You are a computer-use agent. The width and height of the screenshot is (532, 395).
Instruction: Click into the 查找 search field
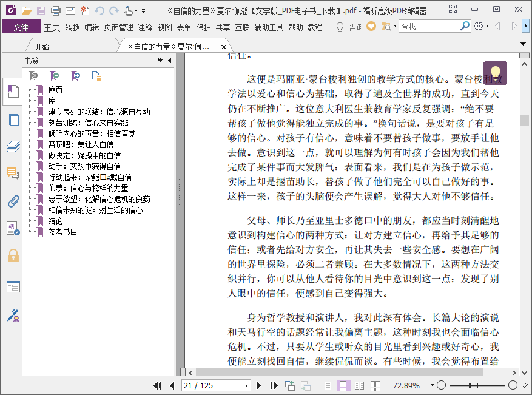click(x=429, y=26)
